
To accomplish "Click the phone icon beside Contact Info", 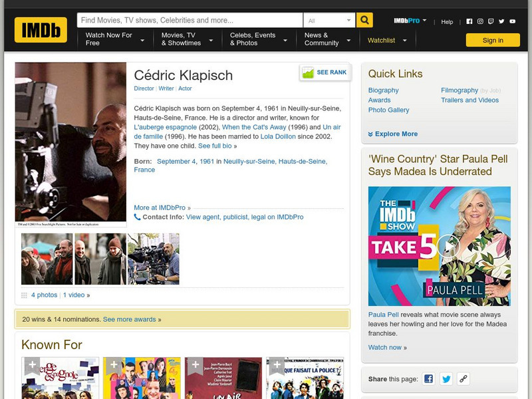I will (x=136, y=215).
